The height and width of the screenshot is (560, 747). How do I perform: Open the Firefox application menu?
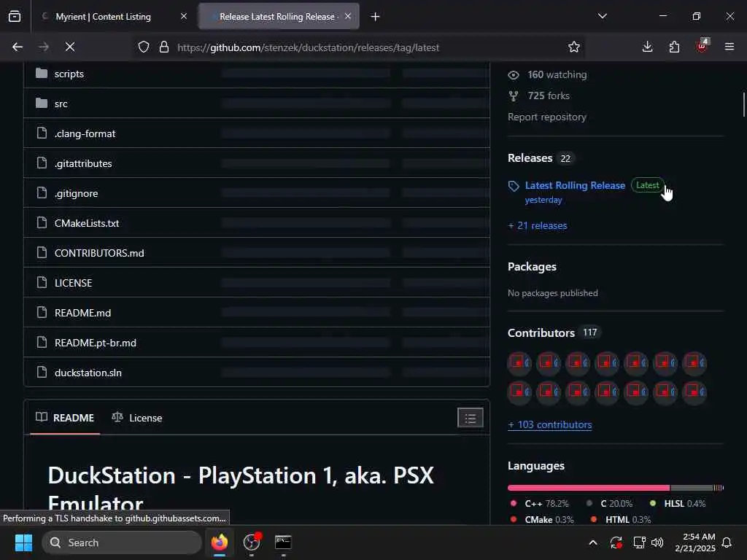(729, 47)
